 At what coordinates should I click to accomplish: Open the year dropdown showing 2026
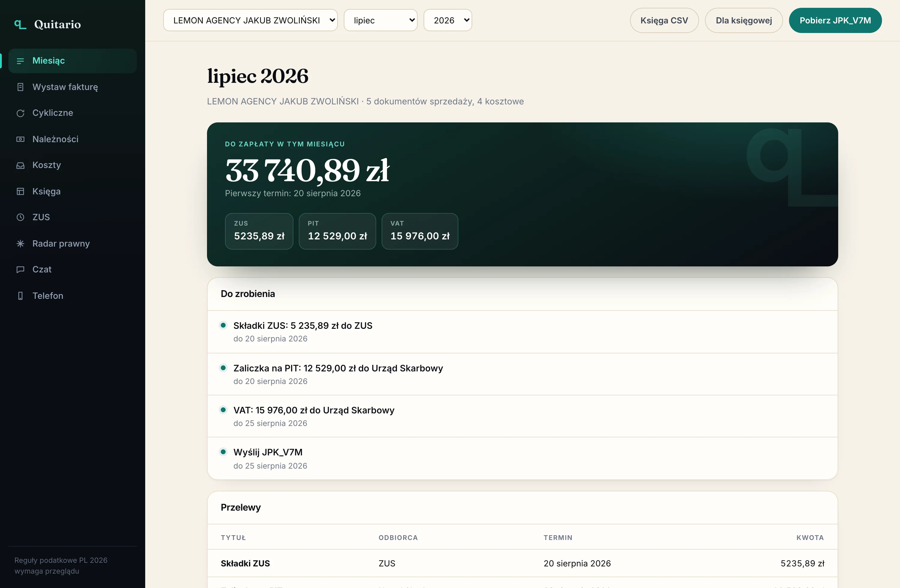448,20
